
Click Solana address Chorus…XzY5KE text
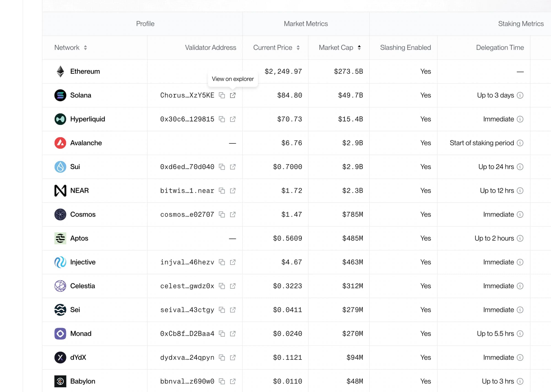coord(187,95)
